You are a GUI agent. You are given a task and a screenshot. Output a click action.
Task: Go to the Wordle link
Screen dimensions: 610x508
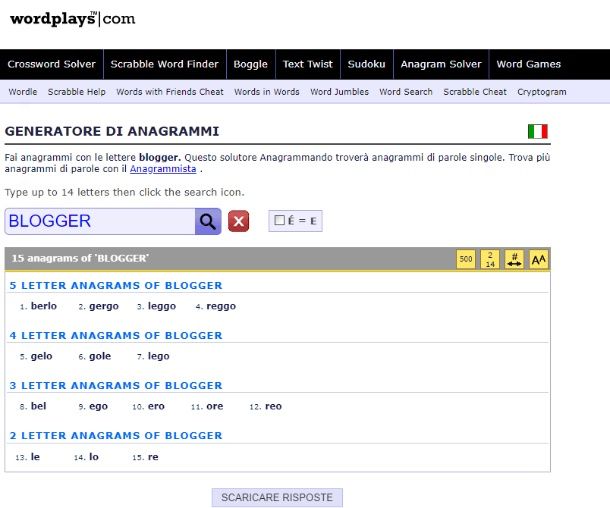click(x=23, y=92)
